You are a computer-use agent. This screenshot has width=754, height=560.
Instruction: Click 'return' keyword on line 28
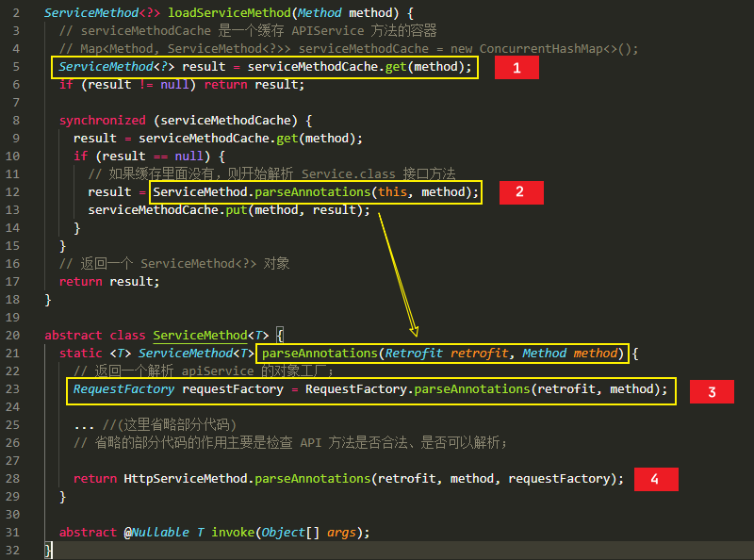95,479
